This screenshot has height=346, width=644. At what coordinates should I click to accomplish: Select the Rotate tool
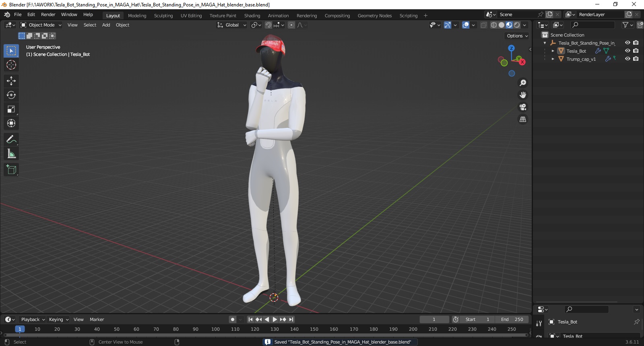[11, 95]
